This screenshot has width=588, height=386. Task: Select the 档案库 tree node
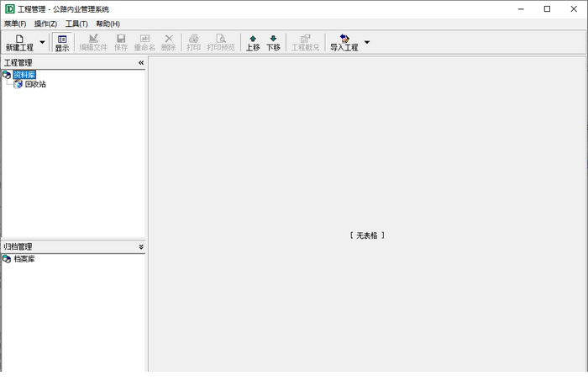click(x=24, y=259)
